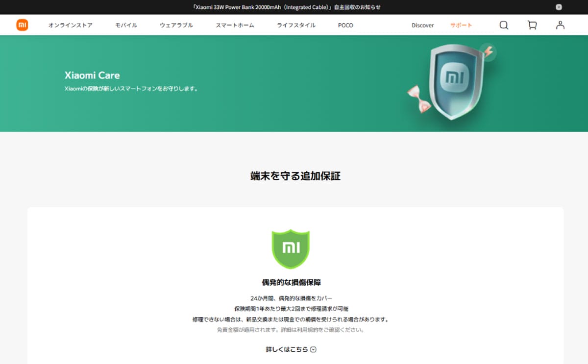The image size is (588, 364).
Task: Click the orange Mi logo to go home
Action: point(22,25)
